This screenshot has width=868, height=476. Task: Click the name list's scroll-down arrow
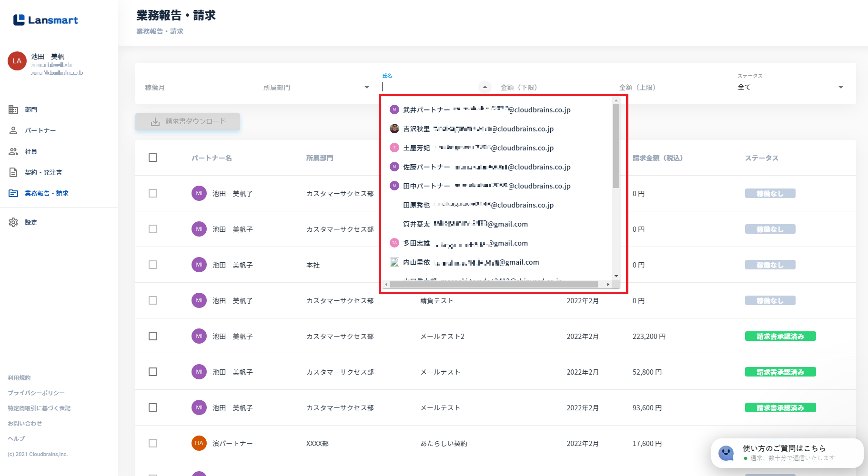coord(616,276)
